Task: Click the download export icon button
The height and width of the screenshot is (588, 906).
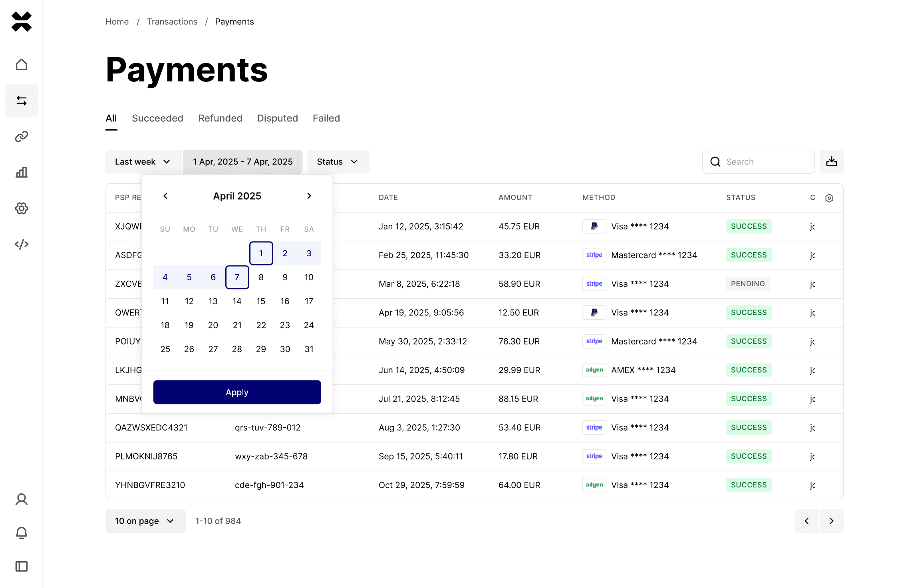Action: coord(831,162)
